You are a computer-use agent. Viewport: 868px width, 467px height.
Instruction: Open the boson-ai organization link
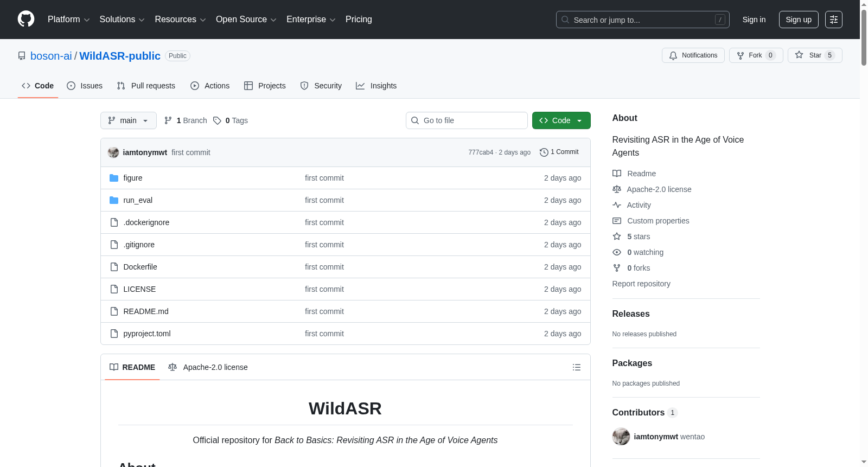coord(51,56)
